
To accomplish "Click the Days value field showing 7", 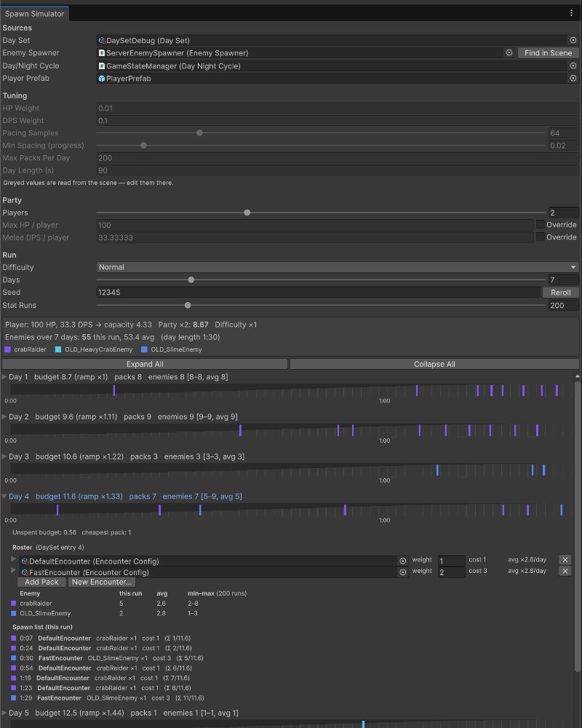I will pyautogui.click(x=563, y=280).
